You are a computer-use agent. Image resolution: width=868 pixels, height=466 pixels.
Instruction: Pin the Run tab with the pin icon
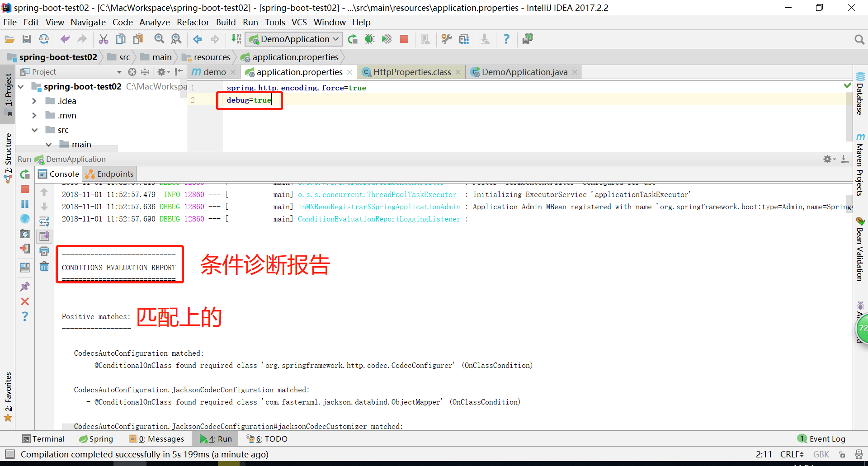coord(25,287)
